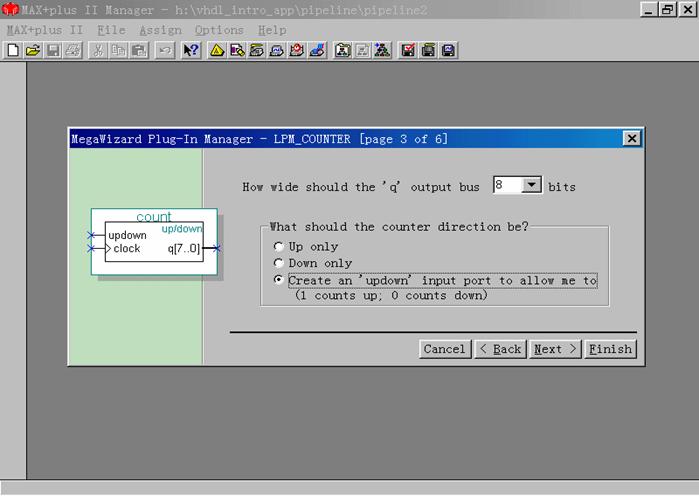Screen dimensions: 699x496
Task: Click the MegaWizard dialog title bar
Action: (356, 139)
